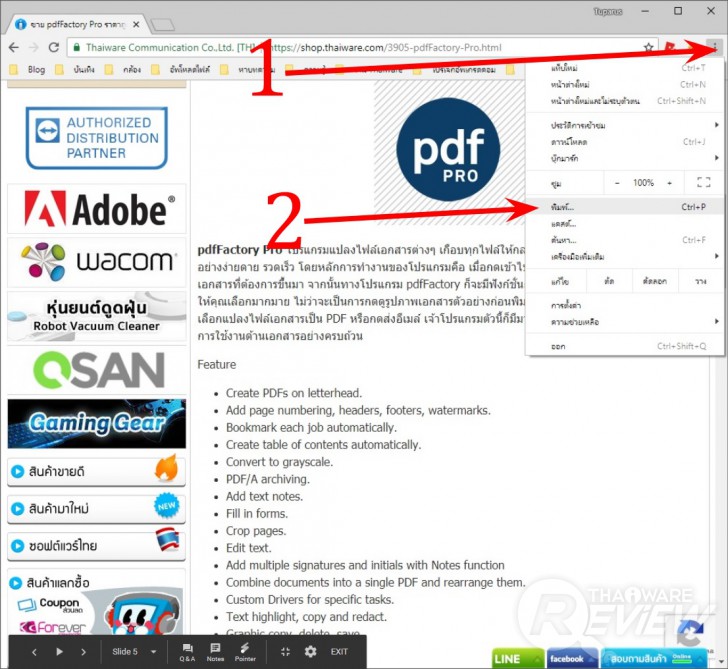Open the กล้อง bookmark folder

tap(124, 70)
